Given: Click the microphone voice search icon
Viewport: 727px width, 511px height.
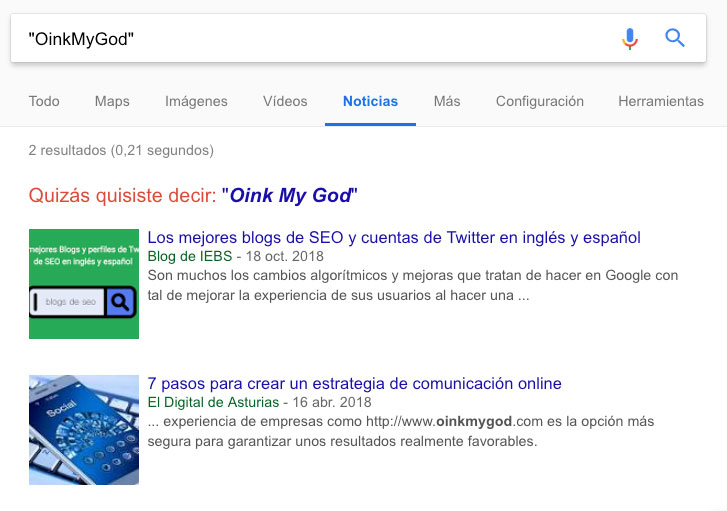Looking at the screenshot, I should click(x=630, y=38).
